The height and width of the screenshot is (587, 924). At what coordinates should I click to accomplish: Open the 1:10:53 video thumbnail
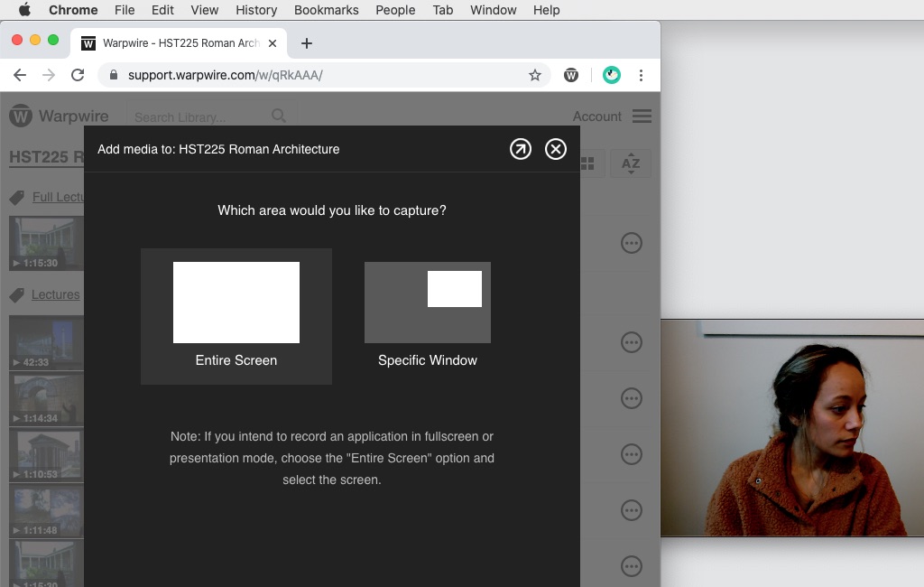pos(47,455)
